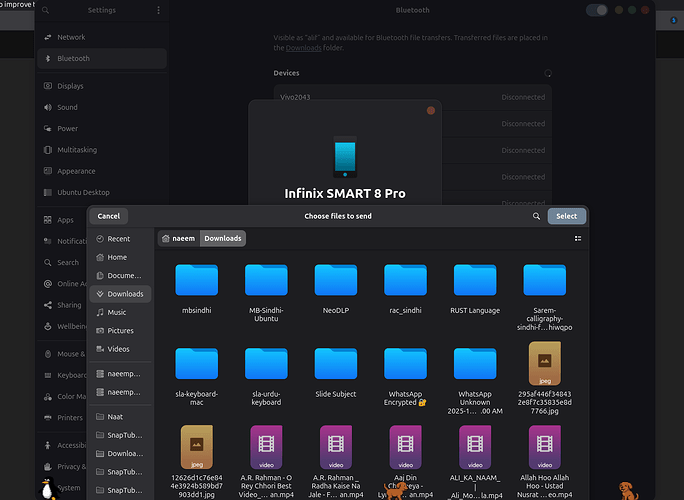Open Videos in file chooser sidebar
Image resolution: width=684 pixels, height=500 pixels.
(x=120, y=349)
